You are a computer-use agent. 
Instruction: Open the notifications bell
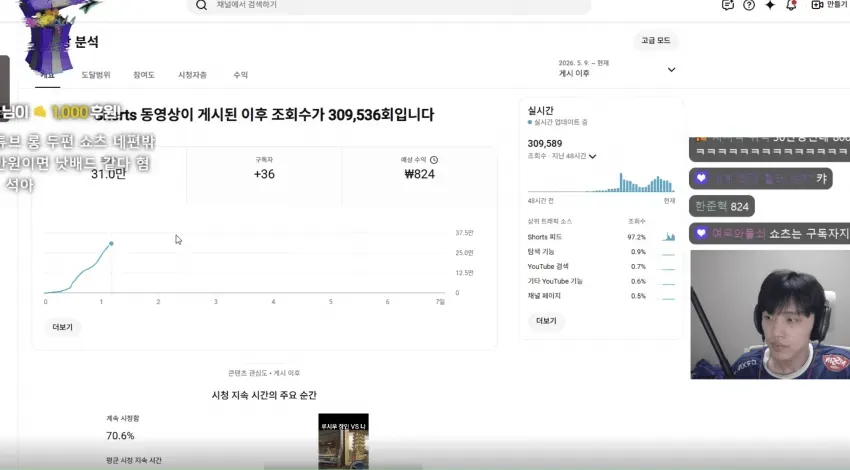tap(791, 5)
